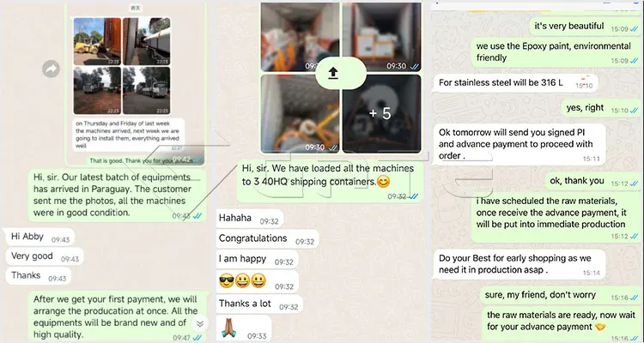644x343 pixels.
Task: Open the bottom-left container photo with orange straps
Action: click(x=300, y=114)
